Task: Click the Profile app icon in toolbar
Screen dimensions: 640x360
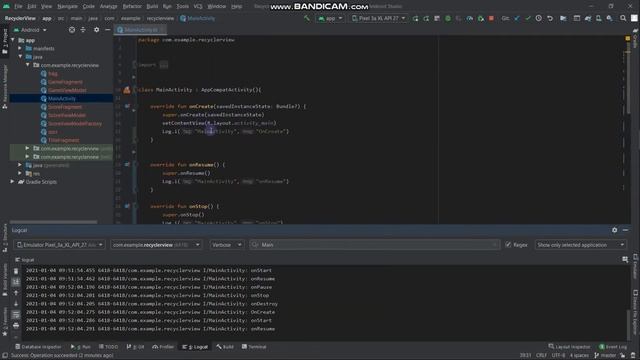Action: point(470,18)
